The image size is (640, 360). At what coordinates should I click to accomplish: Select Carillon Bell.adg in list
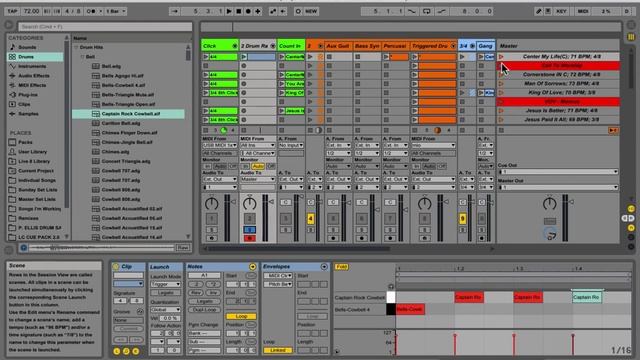click(121, 123)
